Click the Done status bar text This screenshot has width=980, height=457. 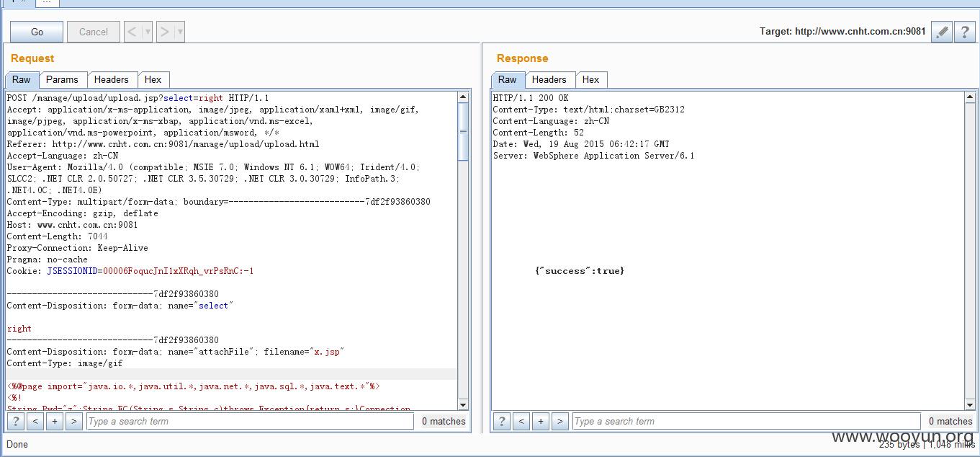tap(17, 444)
